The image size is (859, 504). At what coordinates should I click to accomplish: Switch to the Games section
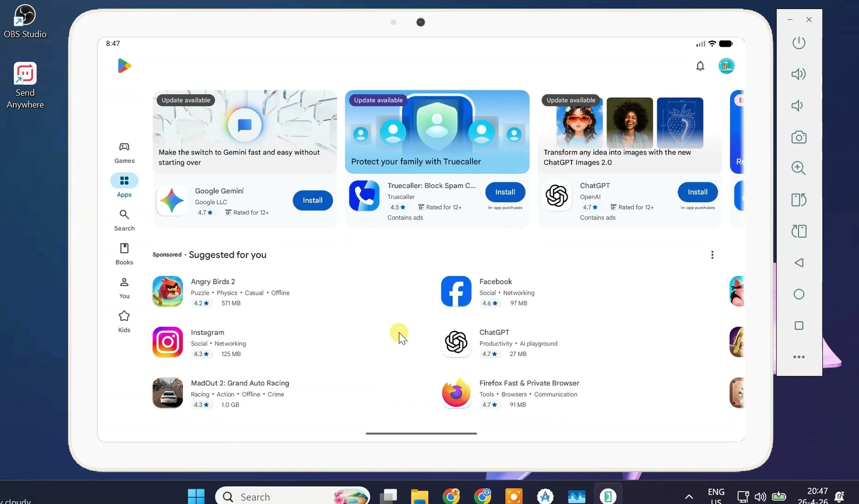pos(124,153)
